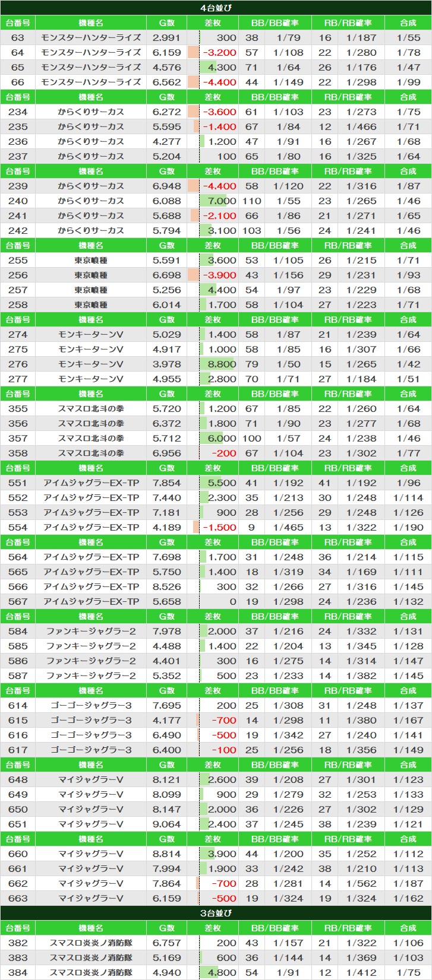
Task: Click からくりサーカス name in row 236
Action: tap(91, 141)
